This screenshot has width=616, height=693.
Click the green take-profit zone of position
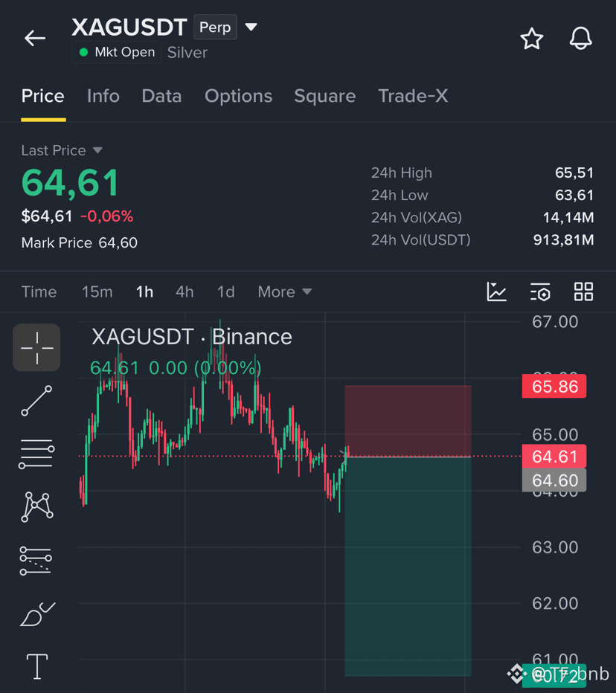coord(408,566)
